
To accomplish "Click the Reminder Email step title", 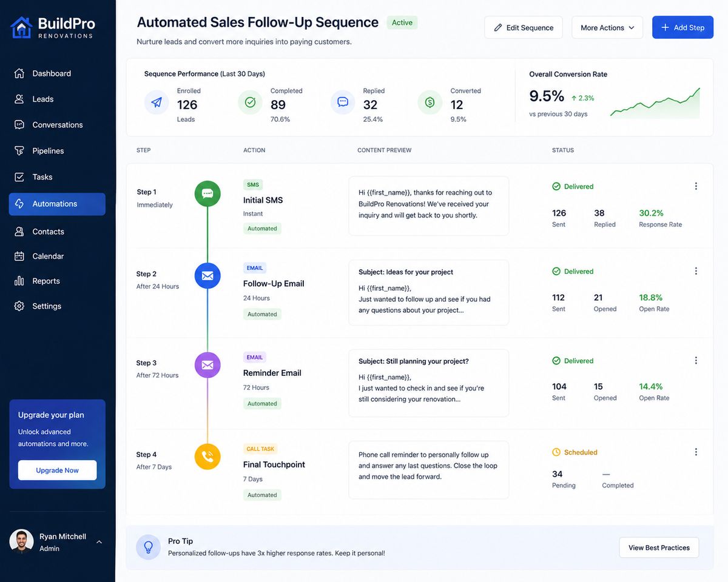I will pos(272,373).
